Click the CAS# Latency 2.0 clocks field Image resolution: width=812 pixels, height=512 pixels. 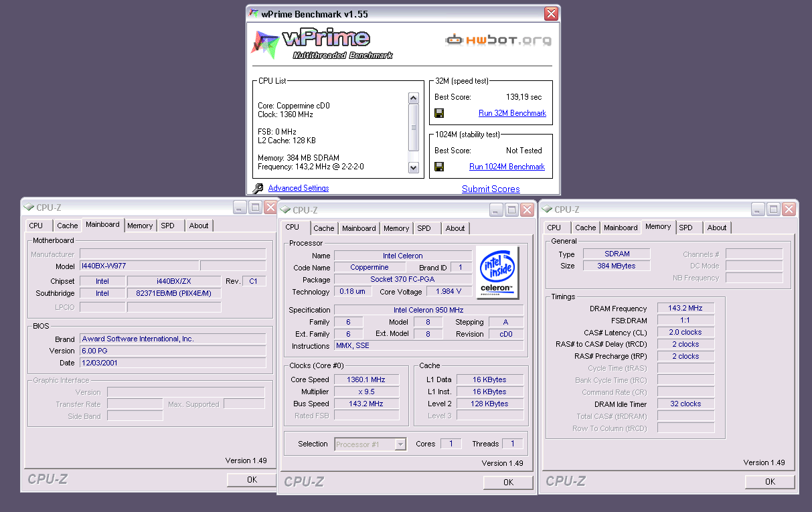(685, 332)
